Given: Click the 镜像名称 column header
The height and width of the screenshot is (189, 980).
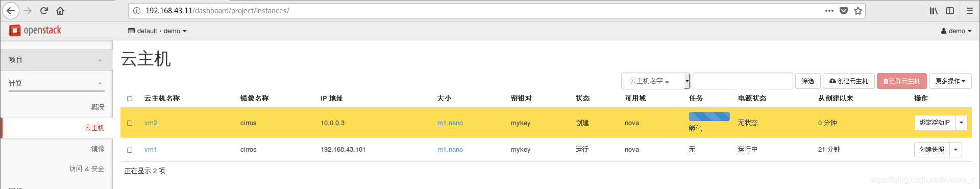Looking at the screenshot, I should [x=254, y=98].
